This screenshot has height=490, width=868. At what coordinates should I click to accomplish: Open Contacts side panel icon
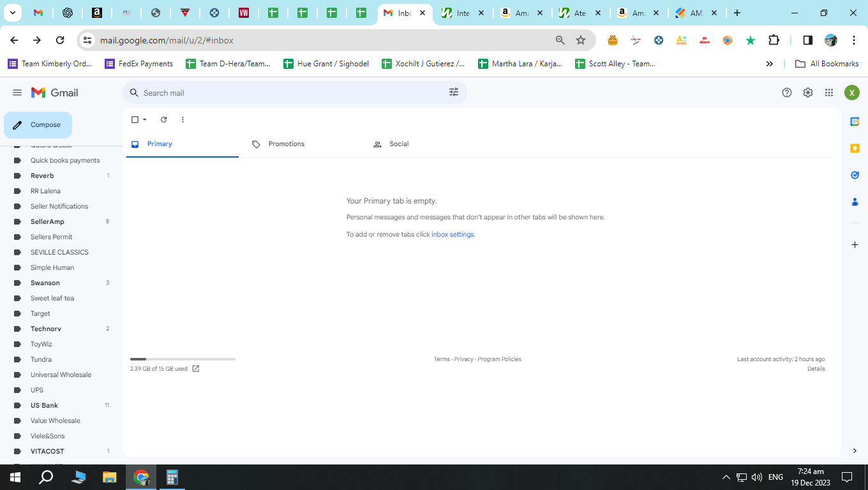click(855, 202)
